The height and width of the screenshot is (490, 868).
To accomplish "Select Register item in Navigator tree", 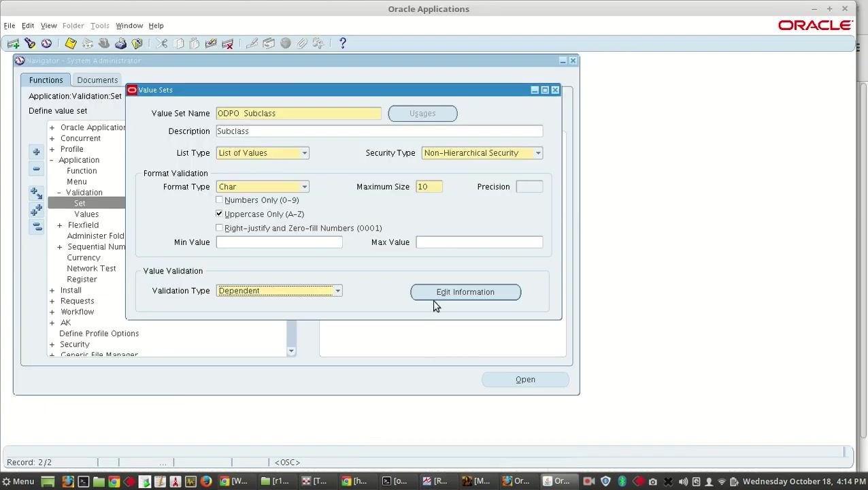I will pos(82,280).
